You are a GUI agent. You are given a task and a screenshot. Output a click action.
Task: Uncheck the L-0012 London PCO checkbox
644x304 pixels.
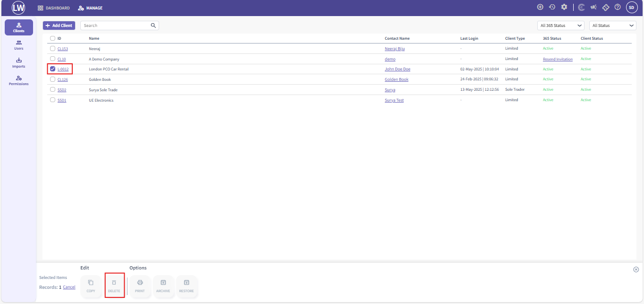53,69
